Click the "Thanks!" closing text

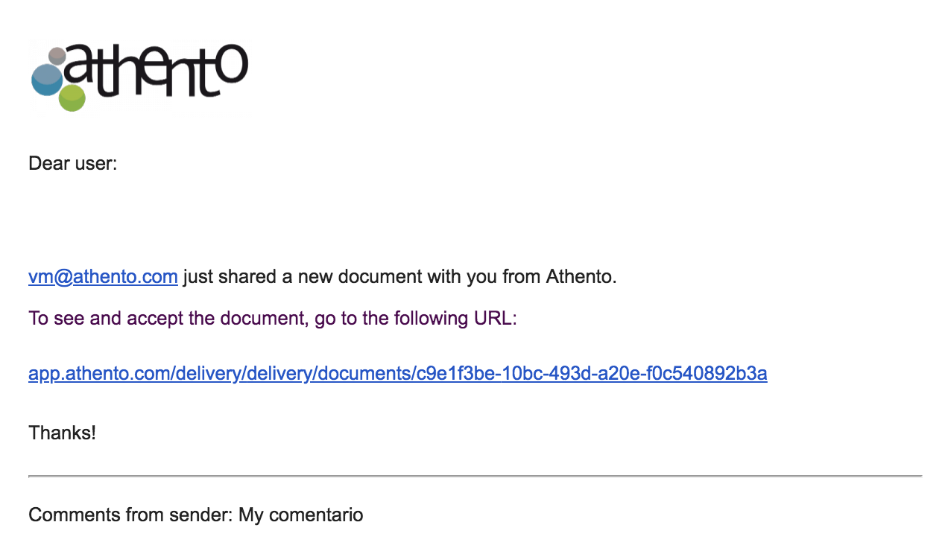pos(62,433)
